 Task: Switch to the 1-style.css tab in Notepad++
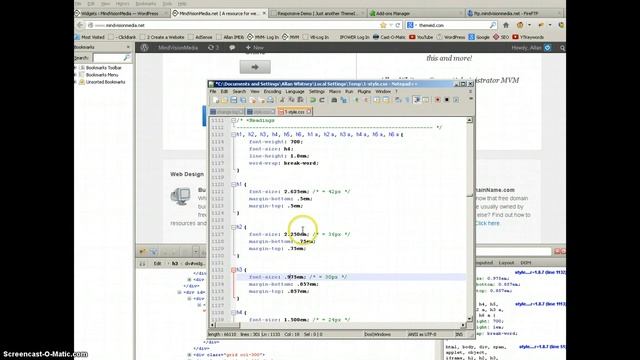[x=294, y=111]
